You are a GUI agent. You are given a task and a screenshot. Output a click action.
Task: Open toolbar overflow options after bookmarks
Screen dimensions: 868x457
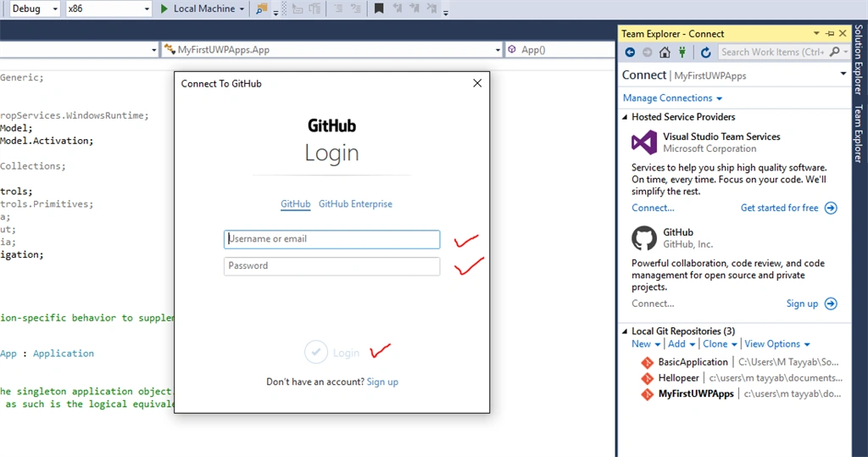click(446, 12)
